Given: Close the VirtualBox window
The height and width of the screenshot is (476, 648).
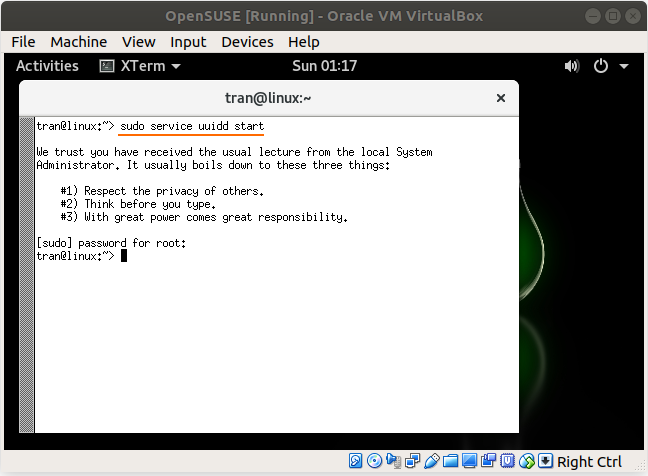Looking at the screenshot, I should pyautogui.click(x=633, y=16).
